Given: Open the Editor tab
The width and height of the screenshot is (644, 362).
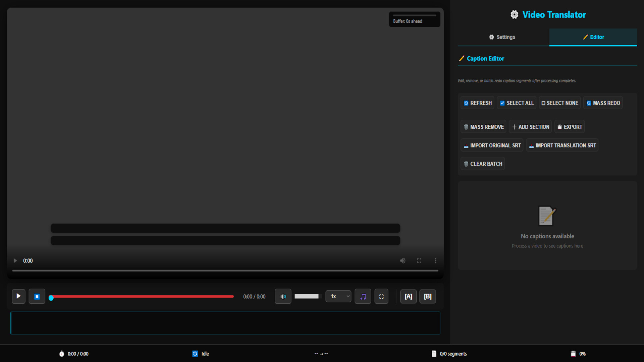Looking at the screenshot, I should click(593, 37).
